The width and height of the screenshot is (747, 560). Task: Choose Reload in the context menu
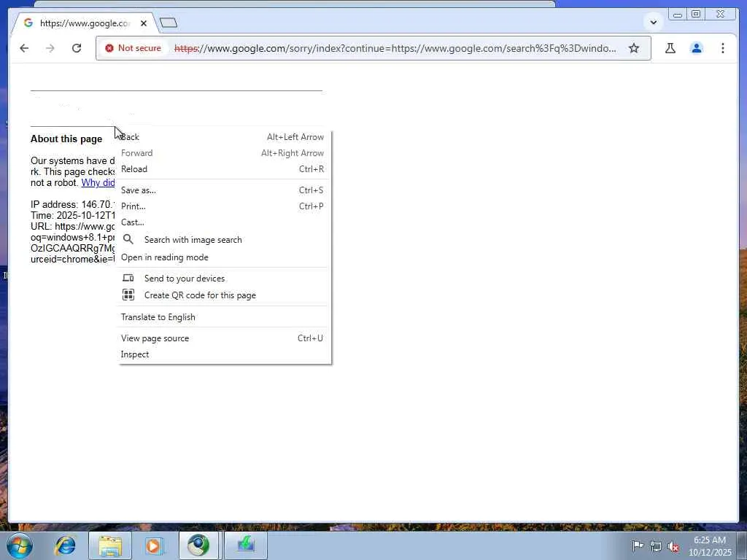[224, 169]
